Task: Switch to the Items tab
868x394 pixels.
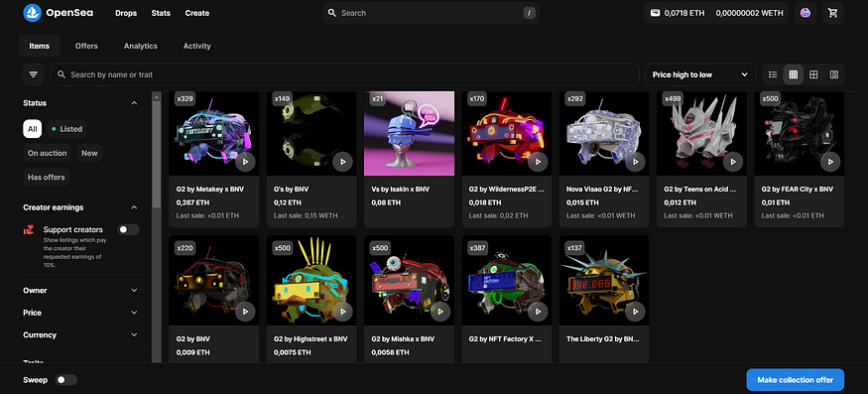Action: coord(40,46)
